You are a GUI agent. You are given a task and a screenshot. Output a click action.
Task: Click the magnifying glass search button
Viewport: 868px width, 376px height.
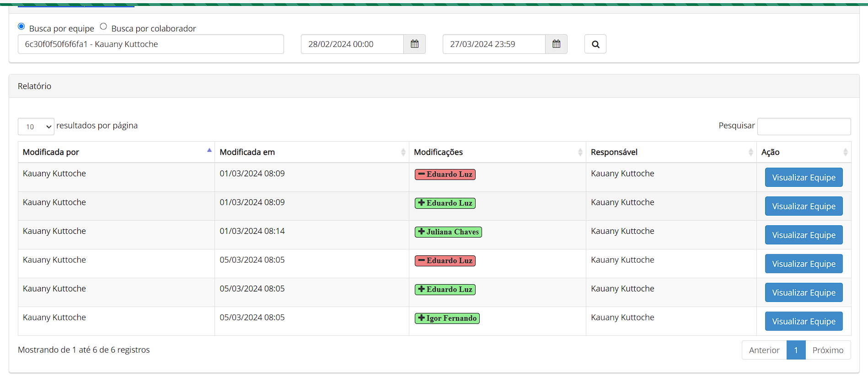point(595,44)
